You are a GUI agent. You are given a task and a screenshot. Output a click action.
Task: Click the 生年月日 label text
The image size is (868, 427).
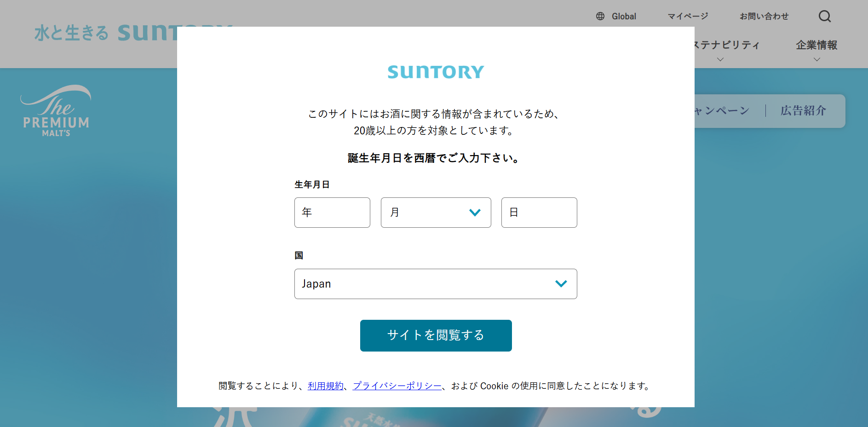pos(312,185)
